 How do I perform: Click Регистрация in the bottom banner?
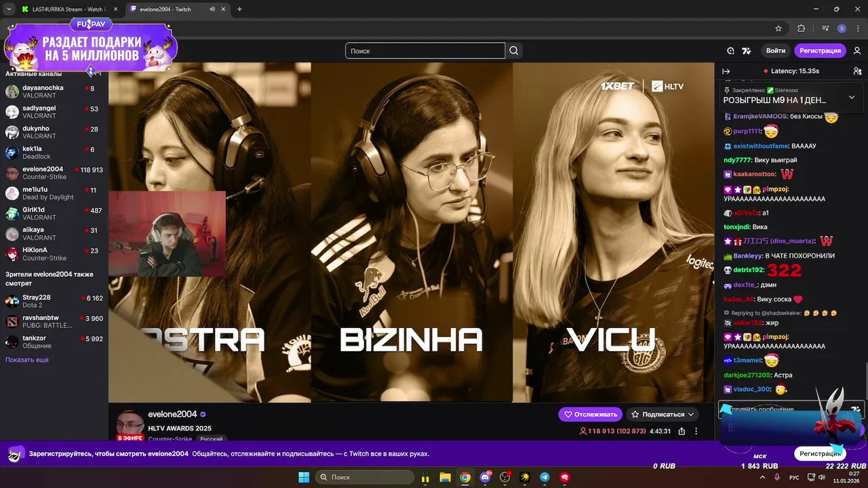819,453
